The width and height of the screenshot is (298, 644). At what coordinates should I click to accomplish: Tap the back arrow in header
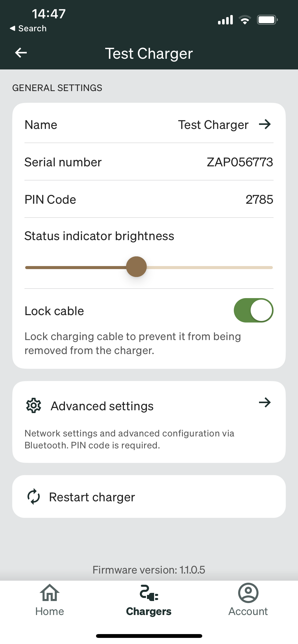[x=21, y=53]
